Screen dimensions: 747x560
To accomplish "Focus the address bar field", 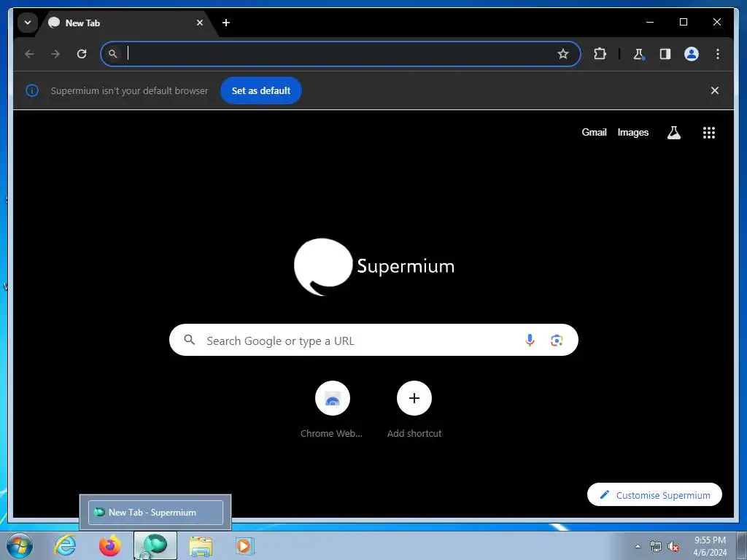I will pos(340,54).
